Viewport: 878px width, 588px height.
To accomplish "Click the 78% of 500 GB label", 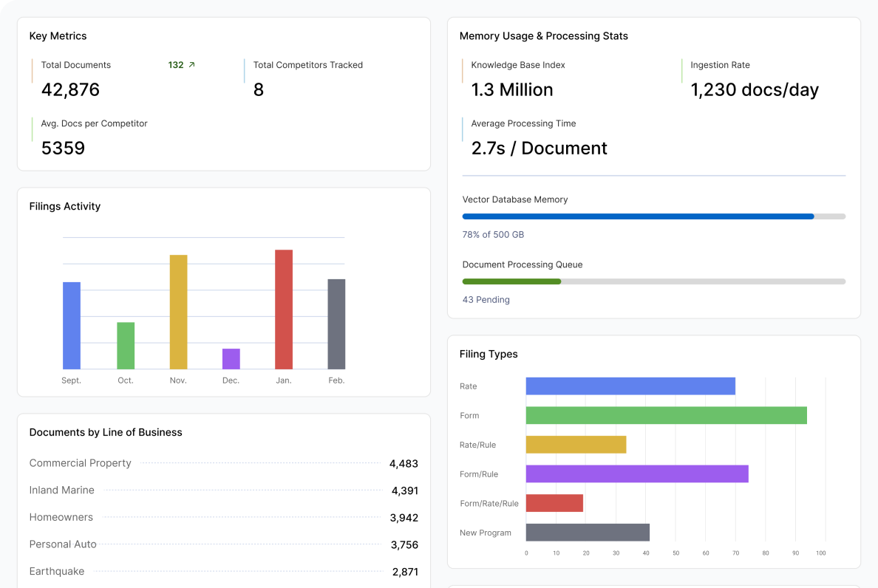I will pyautogui.click(x=493, y=235).
